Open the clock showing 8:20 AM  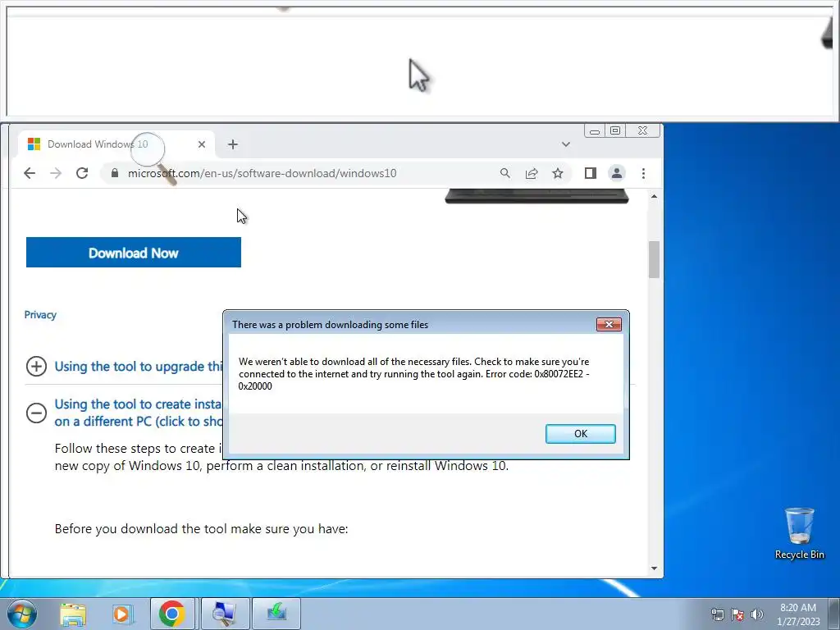[798, 614]
